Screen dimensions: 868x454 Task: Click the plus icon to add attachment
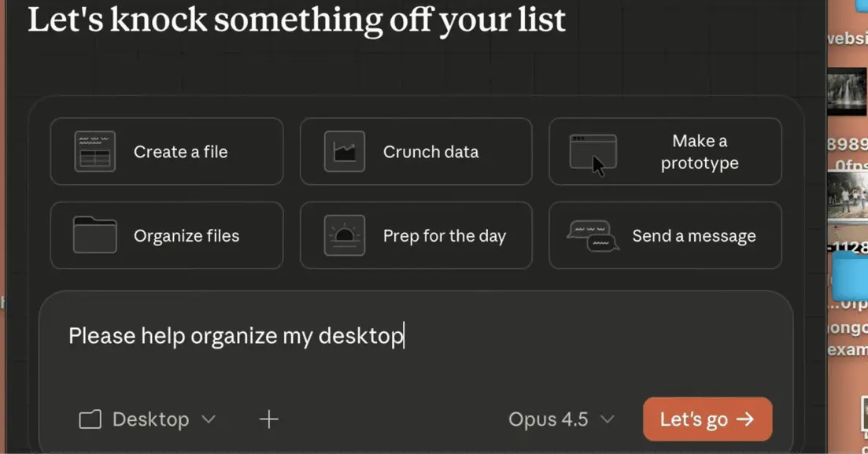269,419
